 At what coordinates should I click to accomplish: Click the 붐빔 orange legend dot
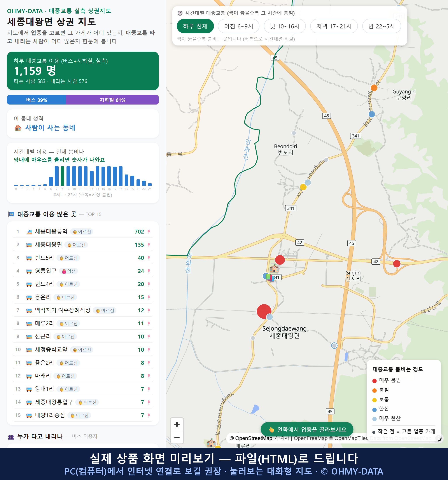click(374, 390)
